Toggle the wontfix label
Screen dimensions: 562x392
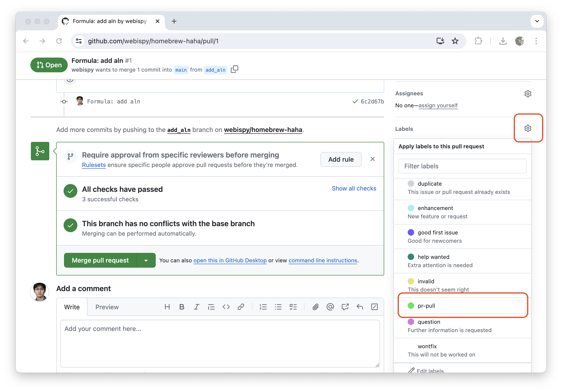pyautogui.click(x=462, y=350)
